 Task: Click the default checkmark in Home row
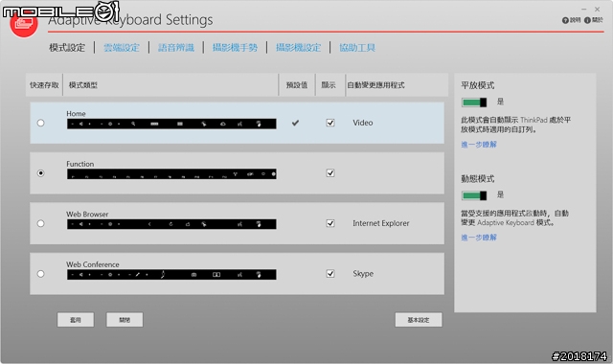(x=296, y=123)
